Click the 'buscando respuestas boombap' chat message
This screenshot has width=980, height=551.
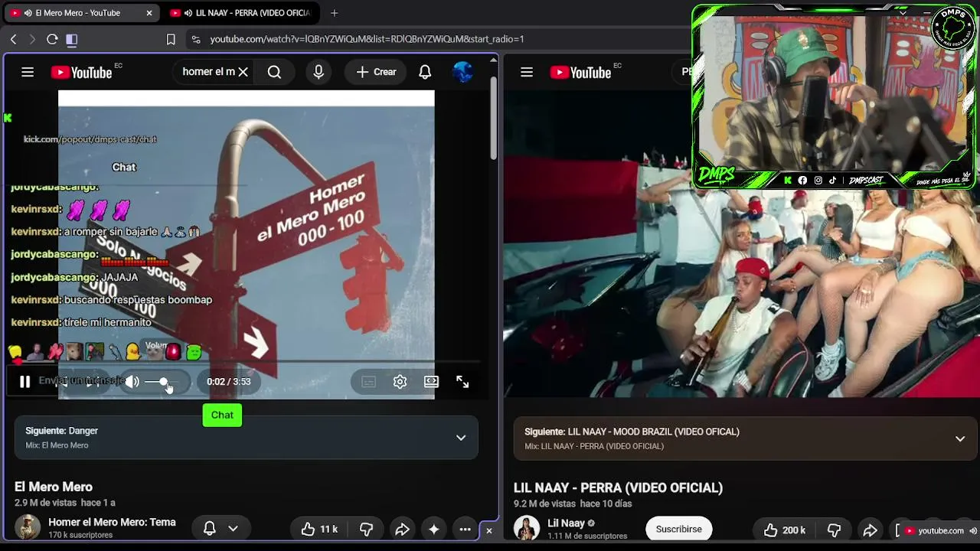[x=112, y=300]
